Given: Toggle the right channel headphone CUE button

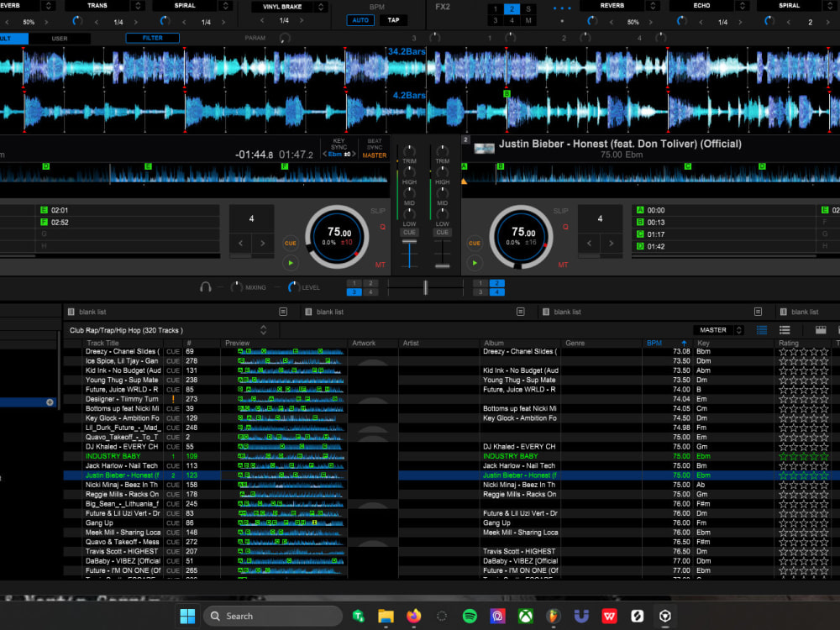Looking at the screenshot, I should click(x=442, y=233).
